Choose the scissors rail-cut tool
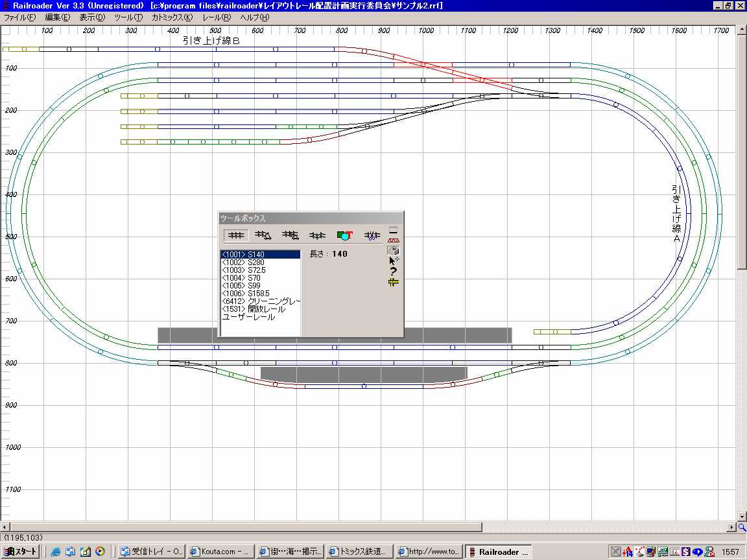 coord(372,235)
